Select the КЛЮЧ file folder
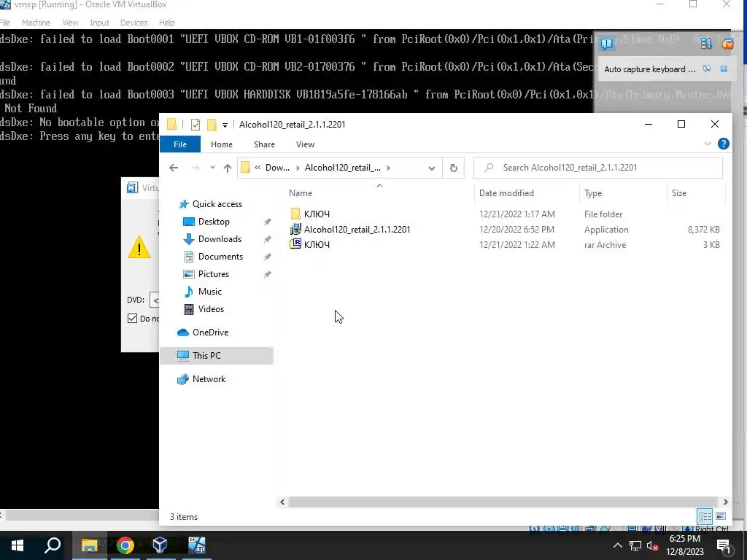 pyautogui.click(x=317, y=214)
